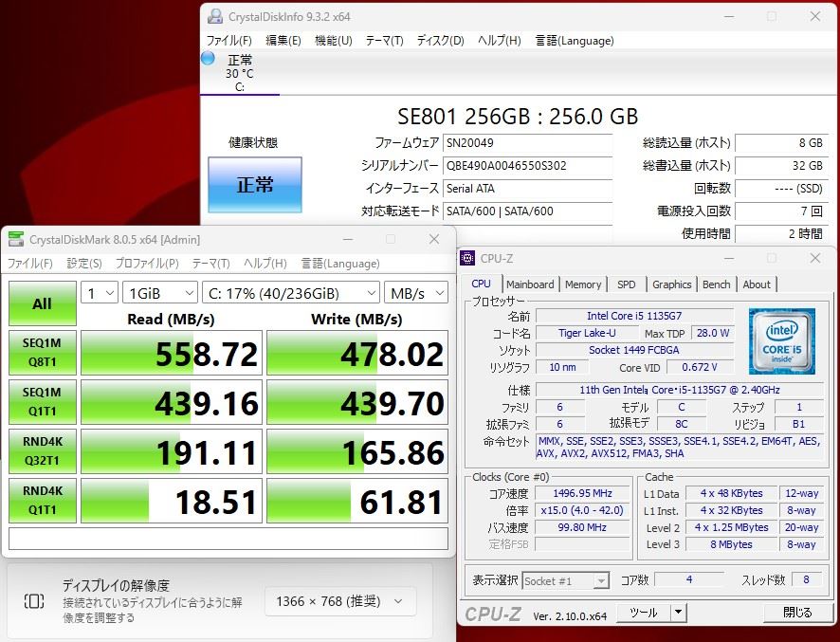Open the 編集(E) menu in CrystalDiskInfo

(x=283, y=40)
